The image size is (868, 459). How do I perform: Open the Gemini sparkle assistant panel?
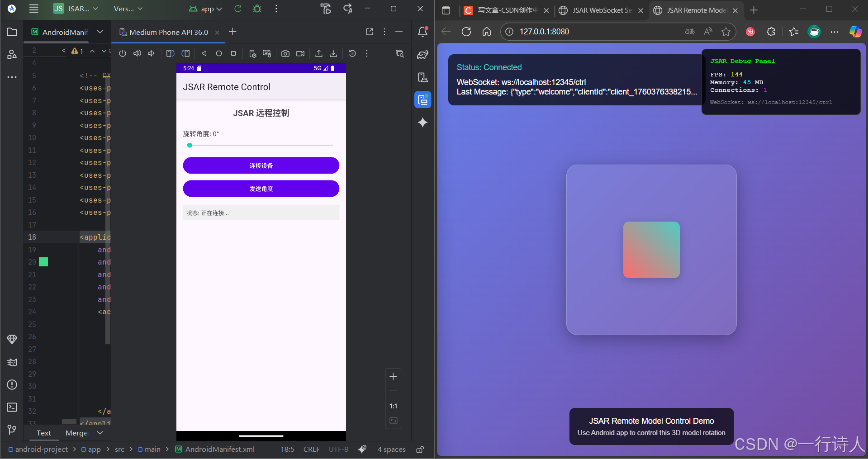(422, 122)
